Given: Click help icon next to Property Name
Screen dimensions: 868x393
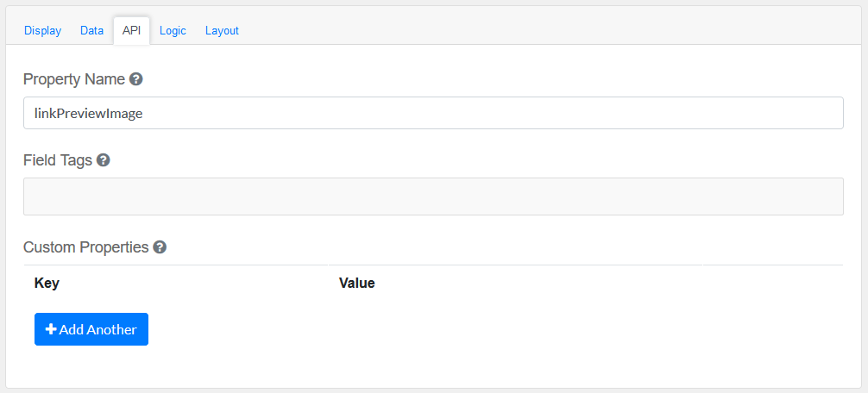Looking at the screenshot, I should [136, 79].
